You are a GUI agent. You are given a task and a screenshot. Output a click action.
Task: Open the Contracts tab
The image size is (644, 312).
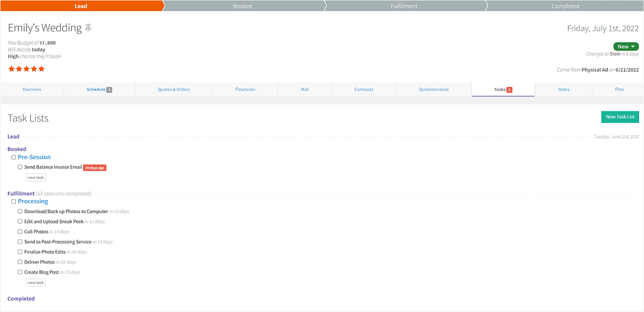pyautogui.click(x=364, y=89)
